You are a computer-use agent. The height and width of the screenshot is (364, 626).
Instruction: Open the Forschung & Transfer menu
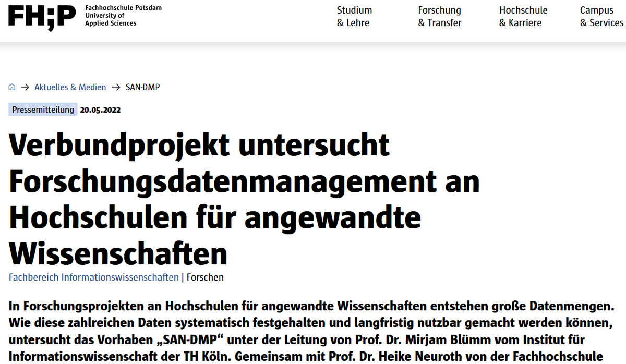click(x=440, y=16)
